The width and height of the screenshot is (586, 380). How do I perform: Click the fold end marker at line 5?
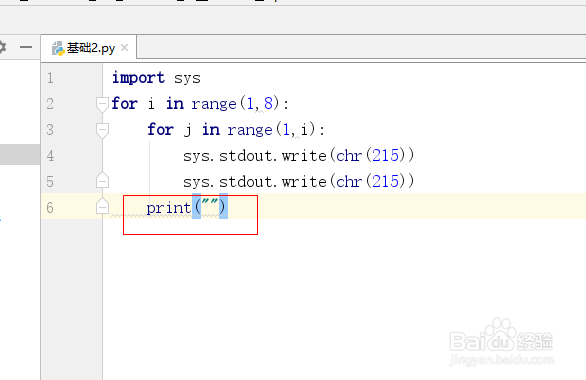[x=102, y=180]
